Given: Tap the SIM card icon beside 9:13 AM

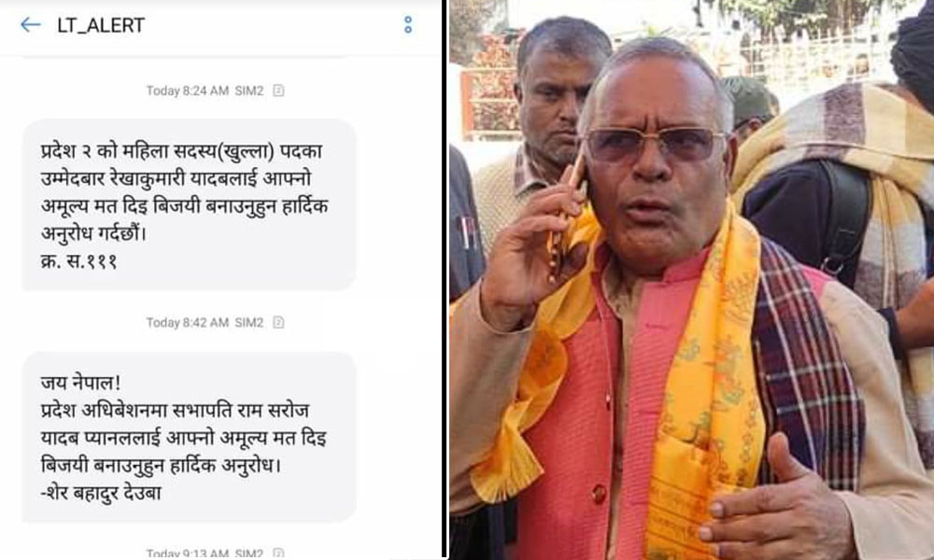Looking at the screenshot, I should pos(278,553).
